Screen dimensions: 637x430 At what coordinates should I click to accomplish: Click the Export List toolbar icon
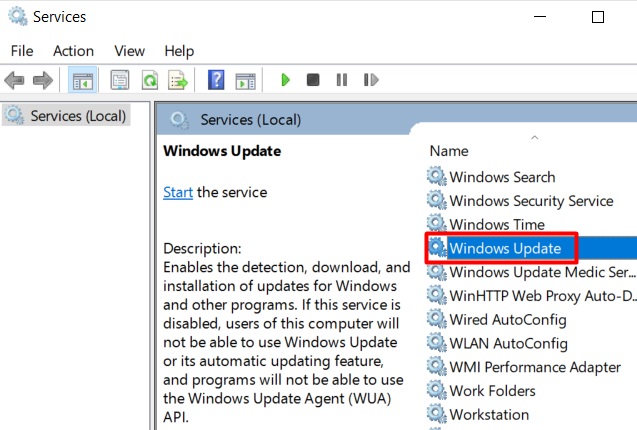click(178, 80)
